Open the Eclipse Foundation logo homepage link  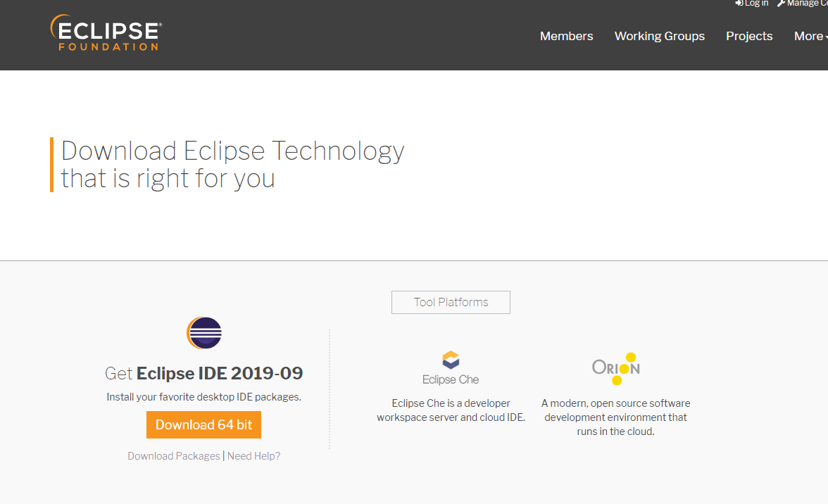106,32
